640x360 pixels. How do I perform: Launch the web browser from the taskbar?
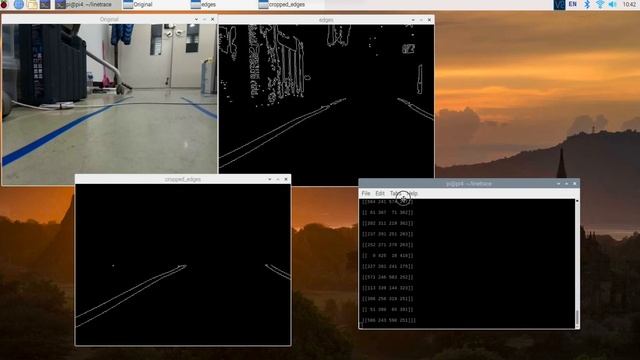point(18,4)
